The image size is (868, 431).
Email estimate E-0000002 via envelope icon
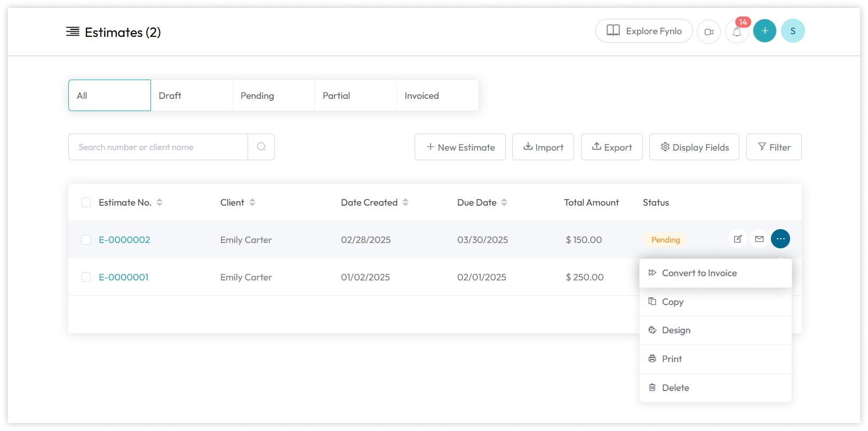[759, 239]
